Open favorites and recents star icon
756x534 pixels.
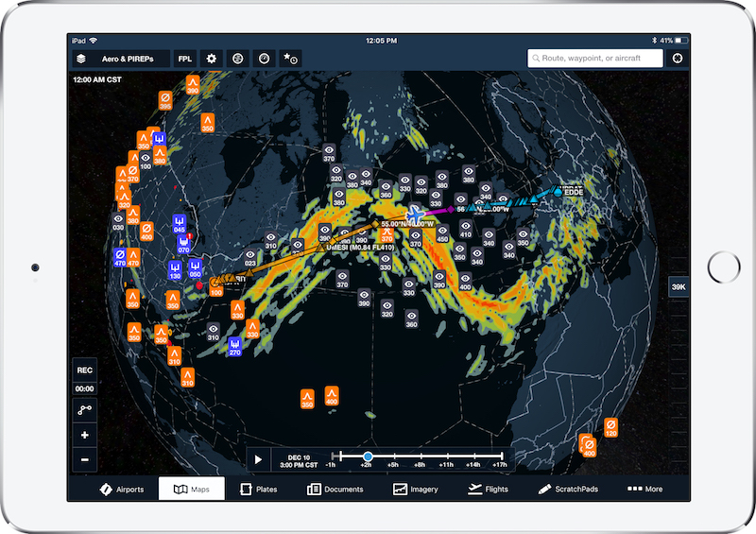point(291,59)
